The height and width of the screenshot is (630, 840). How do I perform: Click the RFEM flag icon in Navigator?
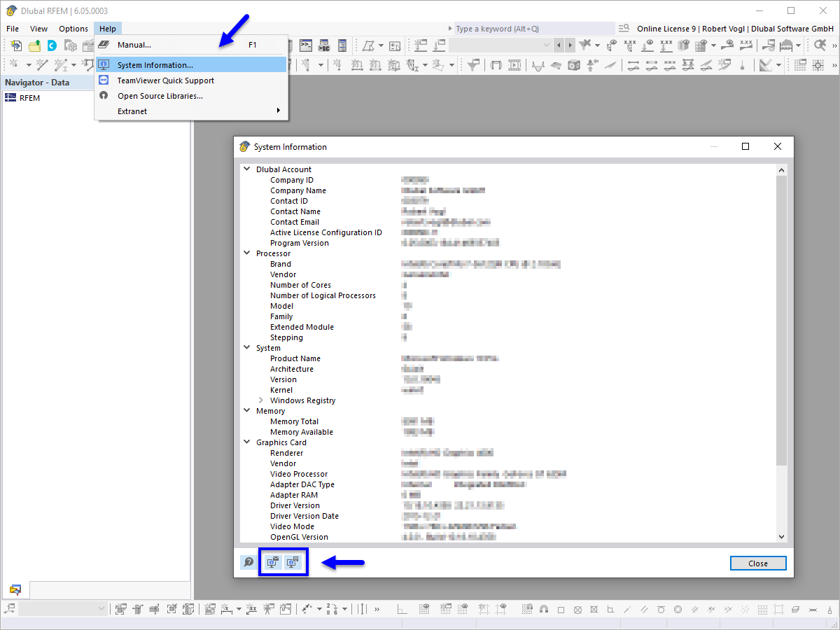pos(10,98)
